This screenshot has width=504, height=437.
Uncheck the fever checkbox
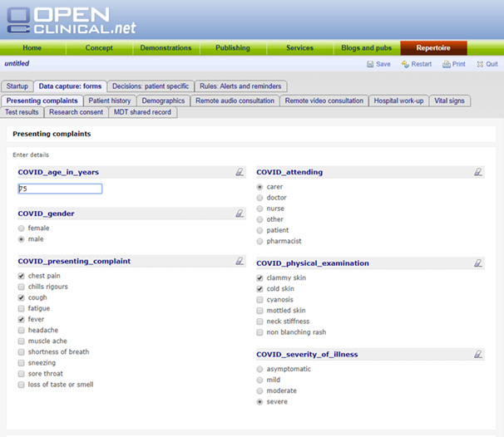coord(22,320)
